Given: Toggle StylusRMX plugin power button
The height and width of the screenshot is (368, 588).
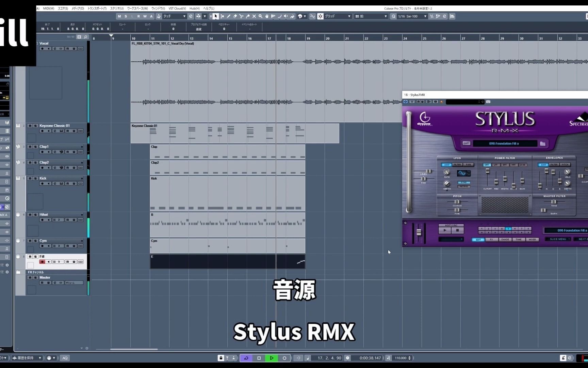Looking at the screenshot, I should [x=405, y=102].
